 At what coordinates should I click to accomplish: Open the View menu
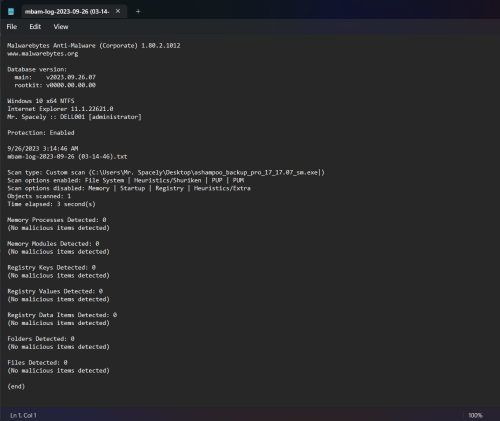pyautogui.click(x=61, y=27)
